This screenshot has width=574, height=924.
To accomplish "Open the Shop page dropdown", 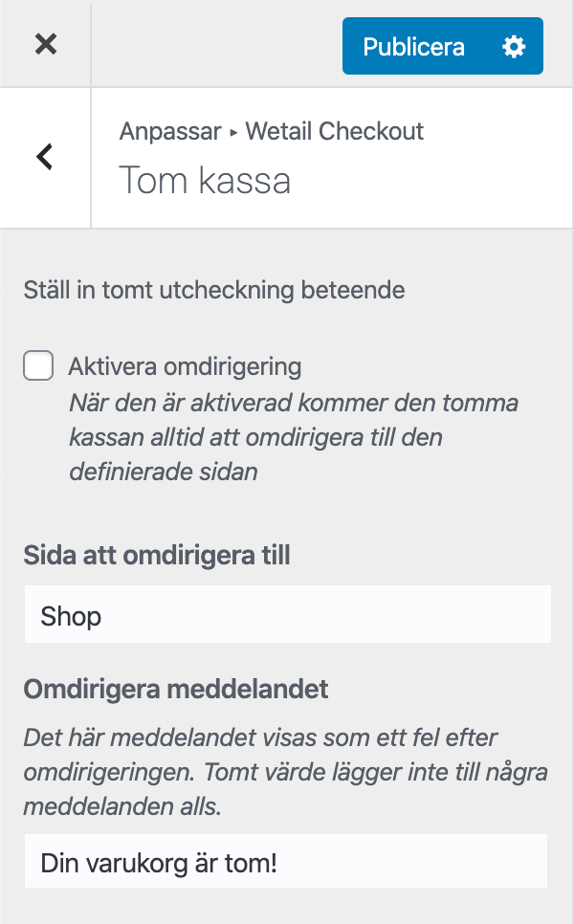I will [287, 615].
